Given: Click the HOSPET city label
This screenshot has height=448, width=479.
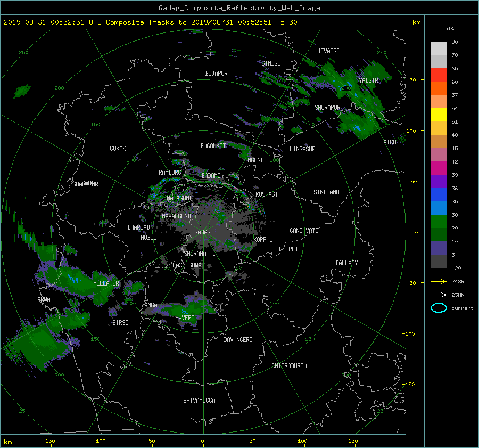Looking at the screenshot, I should point(288,249).
